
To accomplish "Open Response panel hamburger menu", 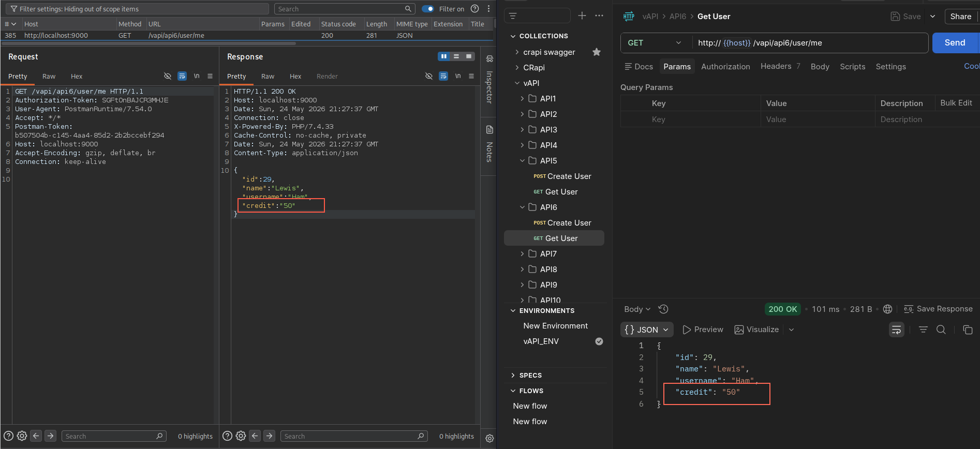I will pyautogui.click(x=471, y=76).
